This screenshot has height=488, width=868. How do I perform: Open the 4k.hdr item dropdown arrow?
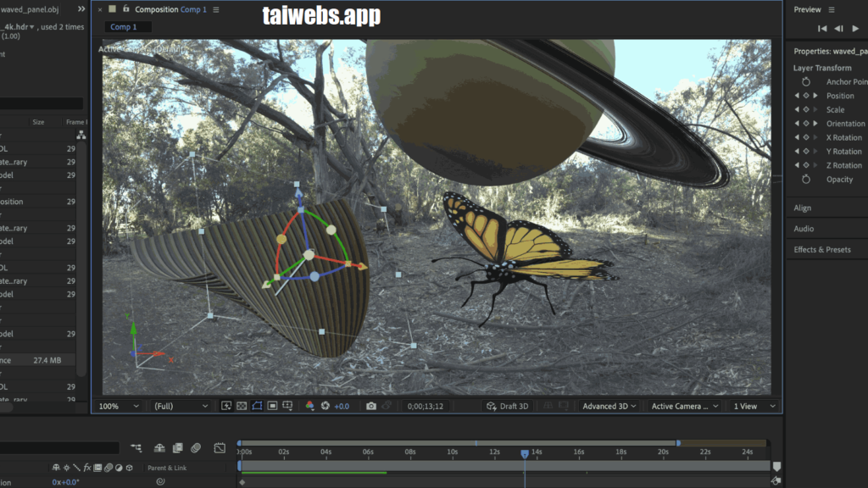31,26
